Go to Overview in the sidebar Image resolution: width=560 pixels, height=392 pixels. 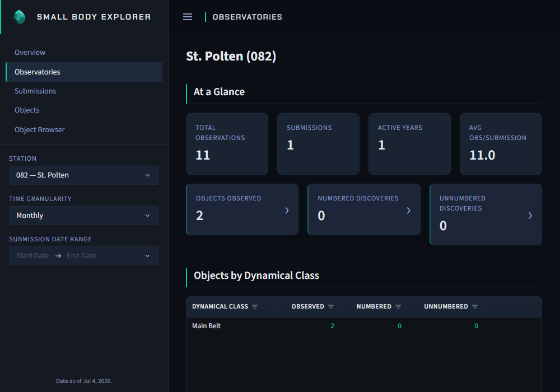(30, 53)
